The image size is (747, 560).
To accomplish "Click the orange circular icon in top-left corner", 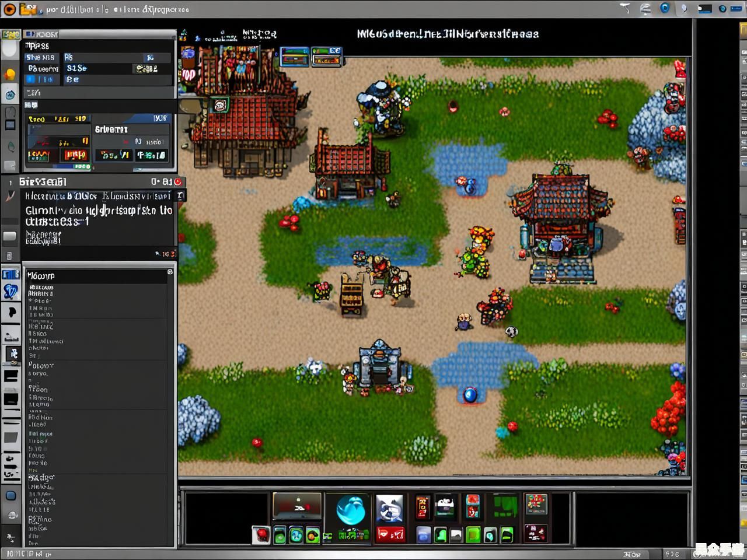I will point(10,9).
